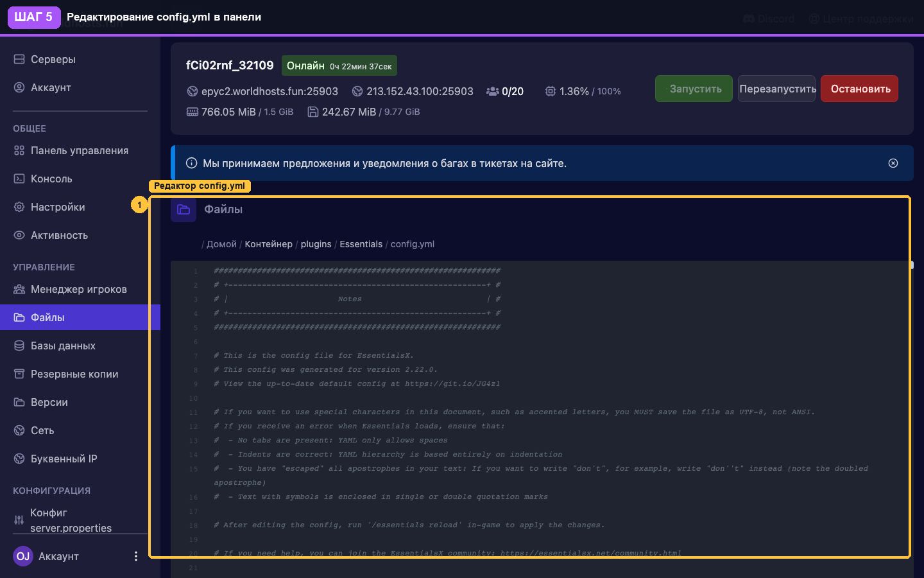Click the 242.67 MiB disk value
The image size is (924, 578).
point(349,112)
